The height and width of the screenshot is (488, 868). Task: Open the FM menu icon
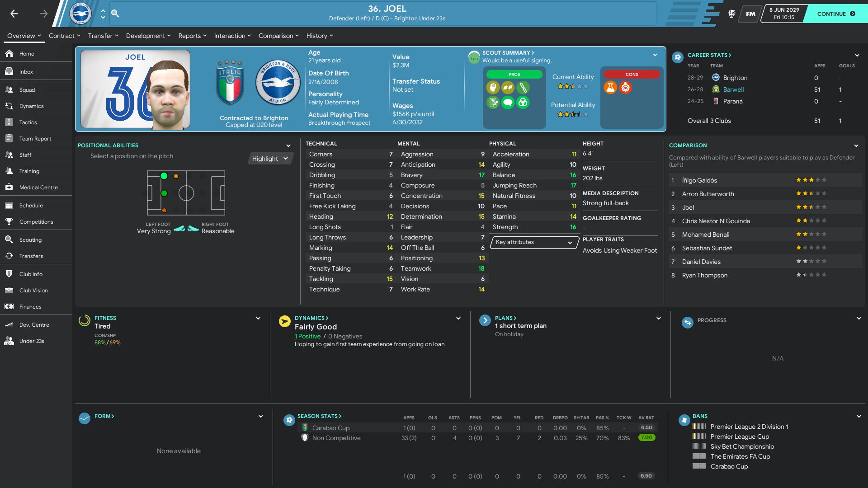[x=750, y=14]
